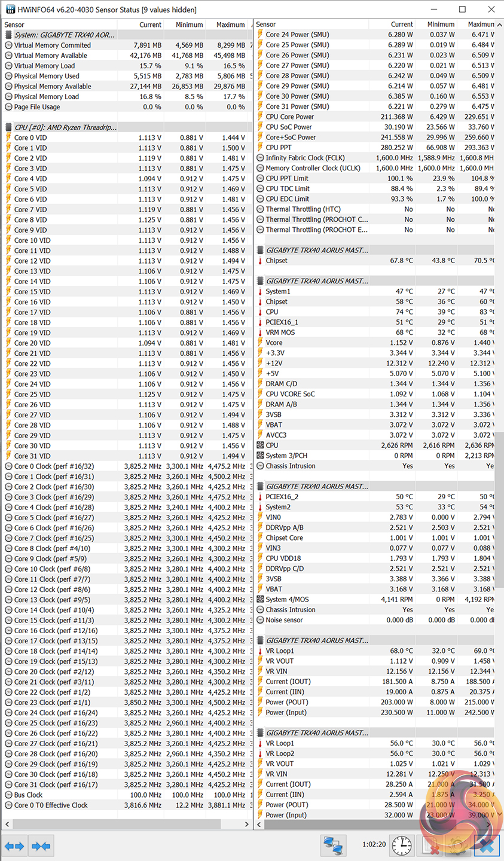Select the CPU VCORE SoC row

[375, 394]
